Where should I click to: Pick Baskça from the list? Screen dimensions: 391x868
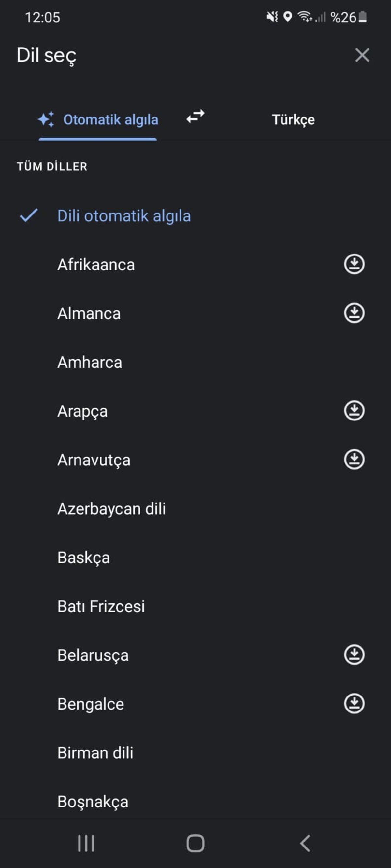tap(84, 558)
